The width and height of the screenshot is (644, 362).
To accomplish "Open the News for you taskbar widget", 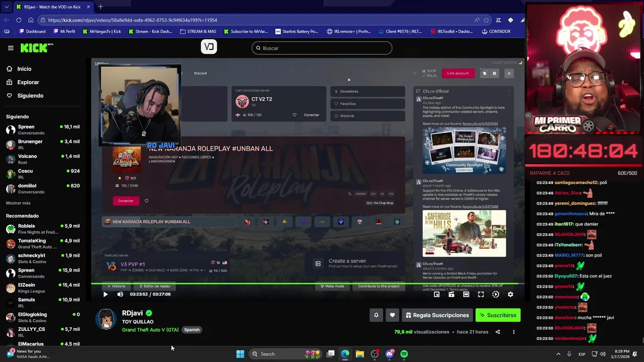I will 29,354.
